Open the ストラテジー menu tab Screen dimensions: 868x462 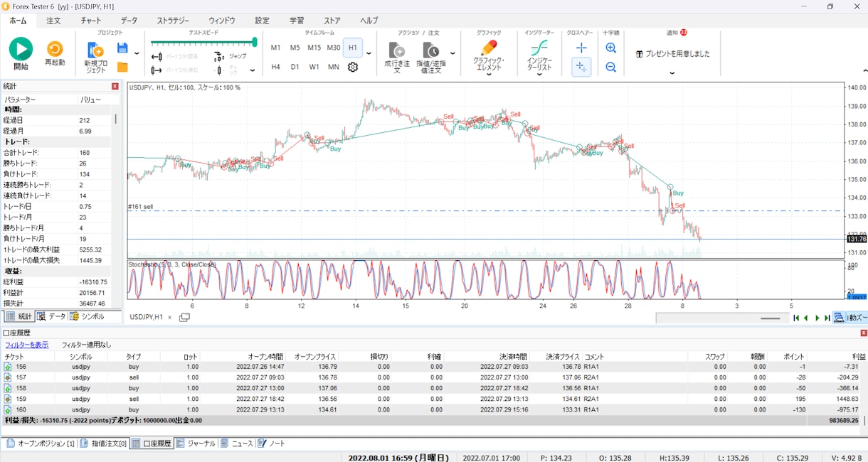[173, 21]
